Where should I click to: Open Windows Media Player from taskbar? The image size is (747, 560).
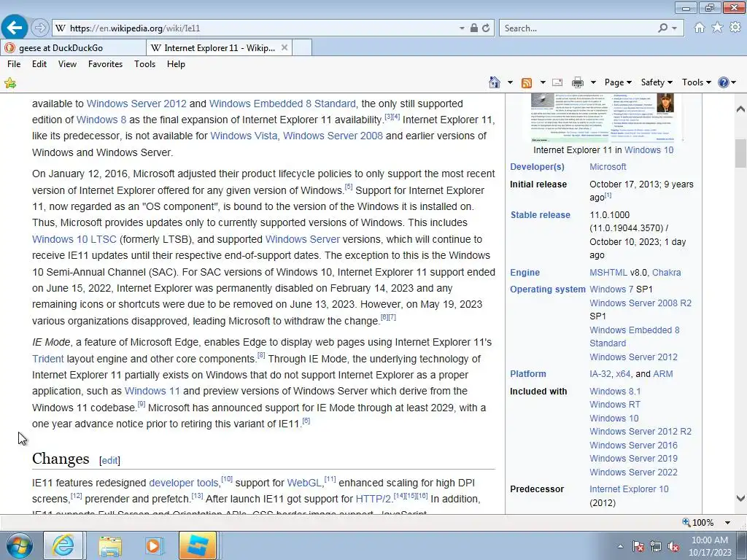[153, 545]
